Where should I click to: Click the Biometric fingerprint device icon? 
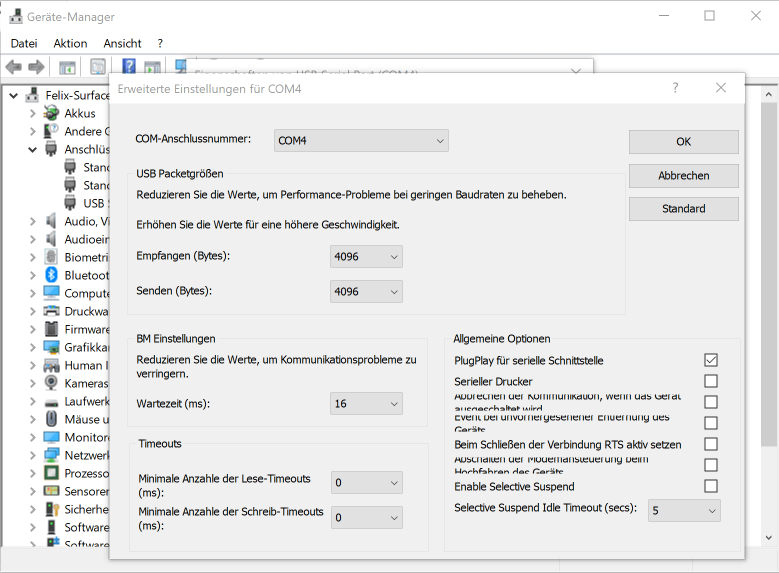coord(51,257)
